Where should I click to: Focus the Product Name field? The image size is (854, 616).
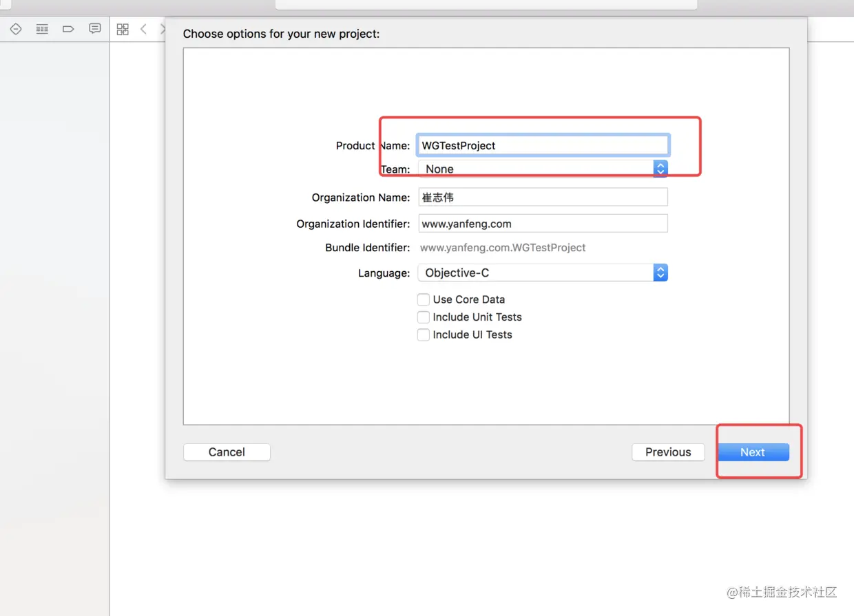point(543,145)
